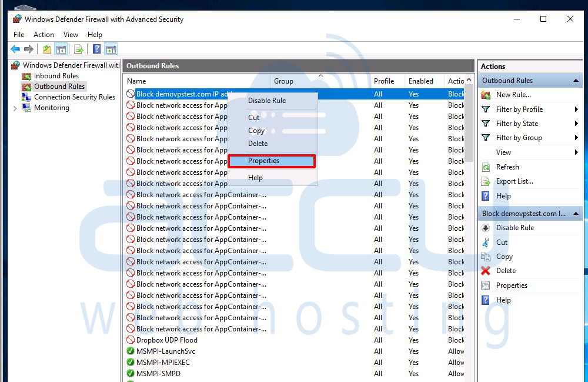Click the New Rule icon in Actions pane

[485, 95]
